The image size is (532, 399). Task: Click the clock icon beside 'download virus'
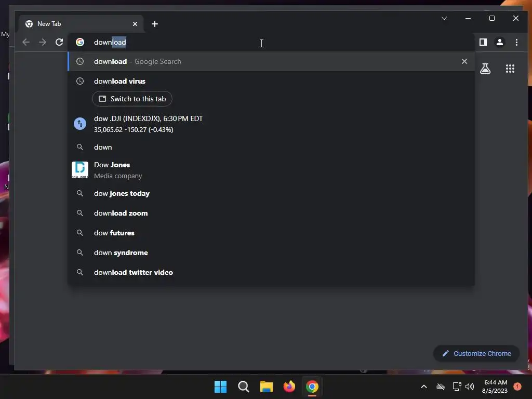click(80, 81)
